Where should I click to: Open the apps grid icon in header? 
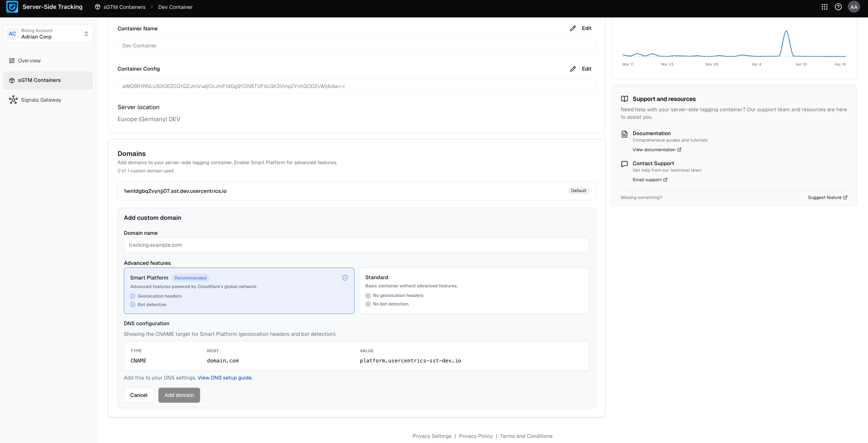[824, 7]
